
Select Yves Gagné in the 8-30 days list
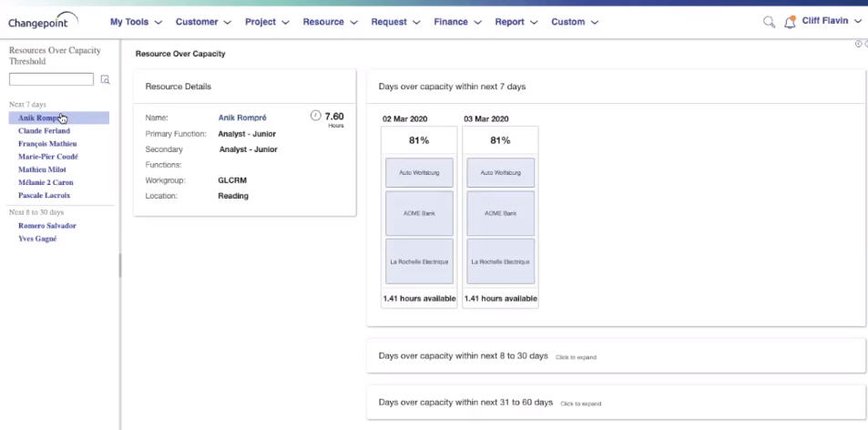coord(37,239)
